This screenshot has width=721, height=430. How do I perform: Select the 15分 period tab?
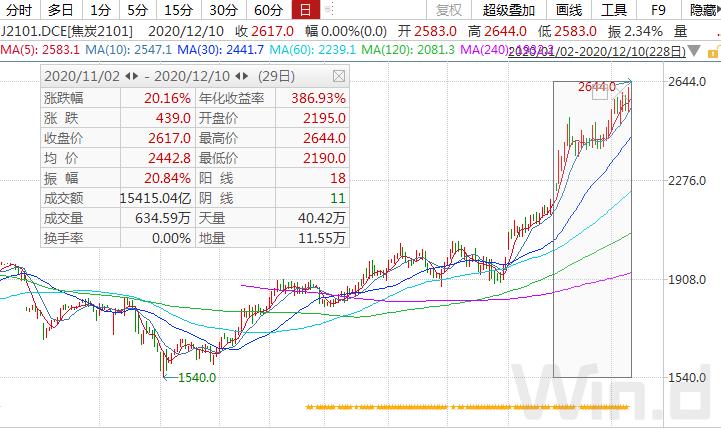[x=178, y=10]
